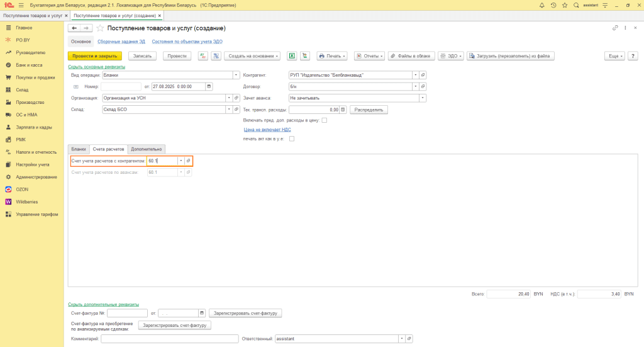Open Склад record with open icon

pyautogui.click(x=236, y=110)
